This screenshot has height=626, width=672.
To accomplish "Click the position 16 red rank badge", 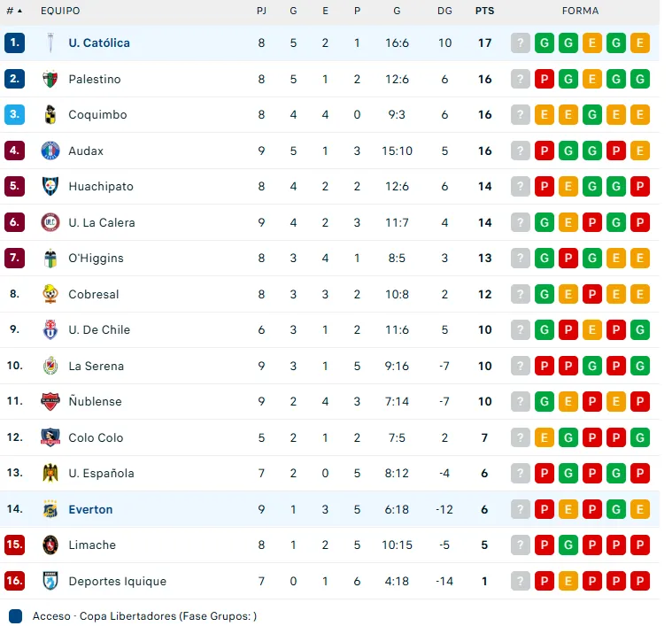I will pyautogui.click(x=14, y=581).
